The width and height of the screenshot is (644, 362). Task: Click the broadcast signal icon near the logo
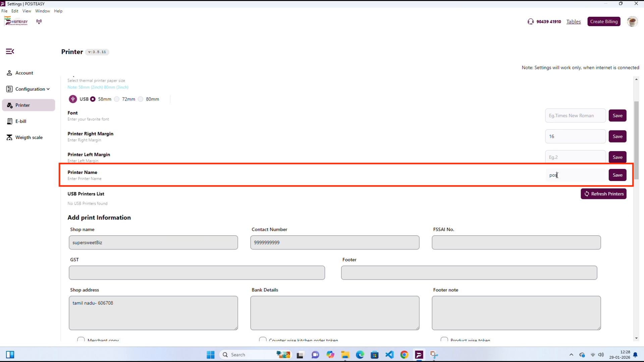pyautogui.click(x=39, y=21)
